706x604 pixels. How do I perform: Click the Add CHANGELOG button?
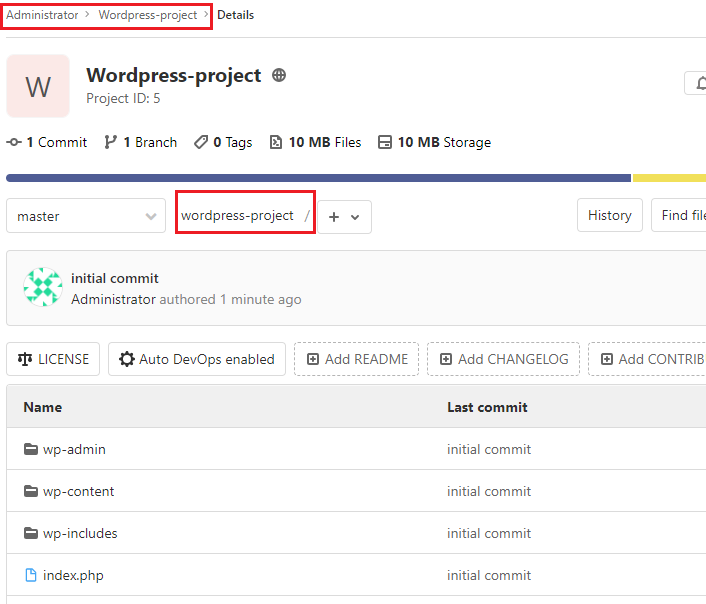coord(503,359)
